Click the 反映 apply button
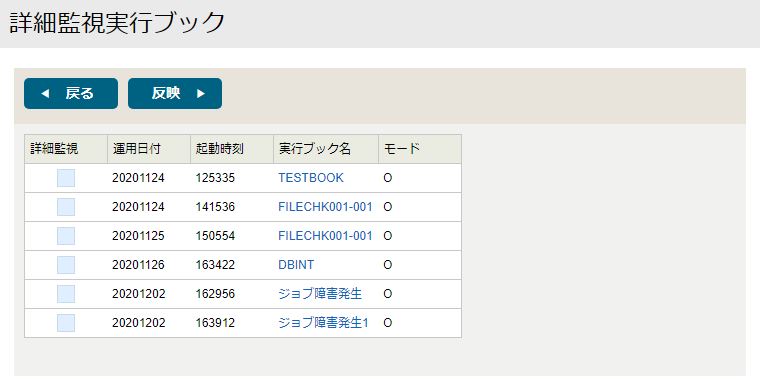 coord(175,94)
